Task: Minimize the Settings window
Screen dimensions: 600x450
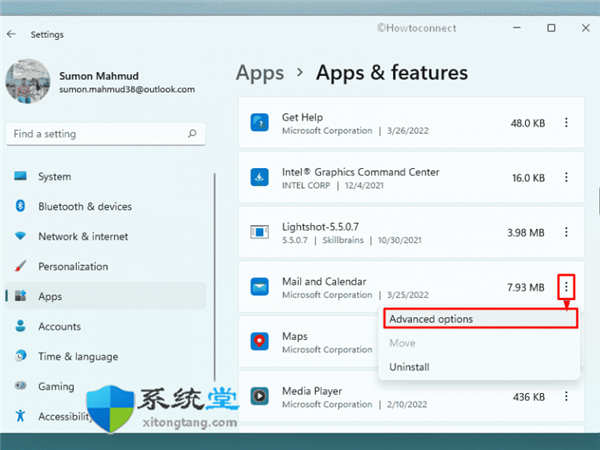Action: (x=517, y=28)
